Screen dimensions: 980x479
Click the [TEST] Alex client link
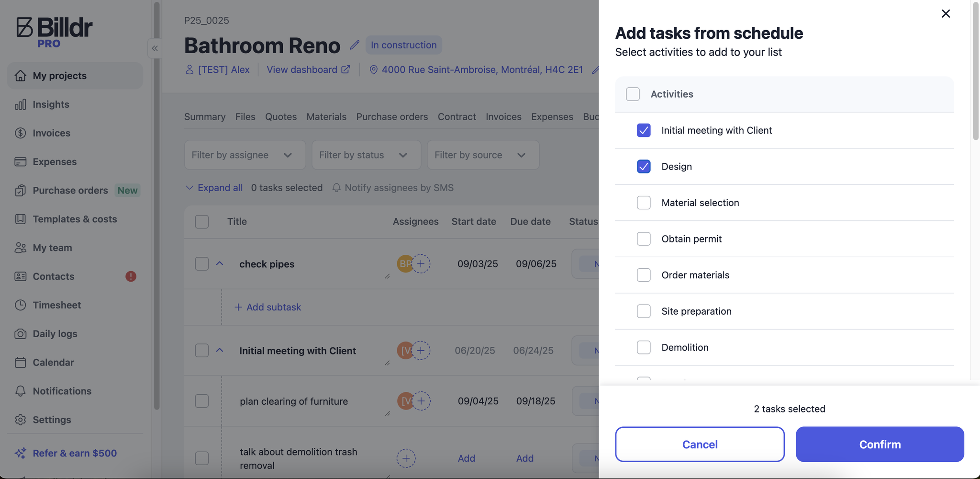click(224, 70)
